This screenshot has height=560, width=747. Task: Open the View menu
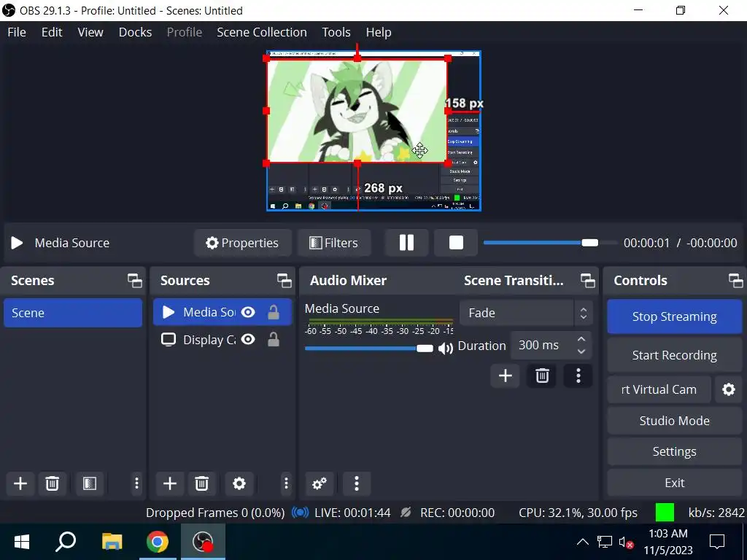pos(90,32)
